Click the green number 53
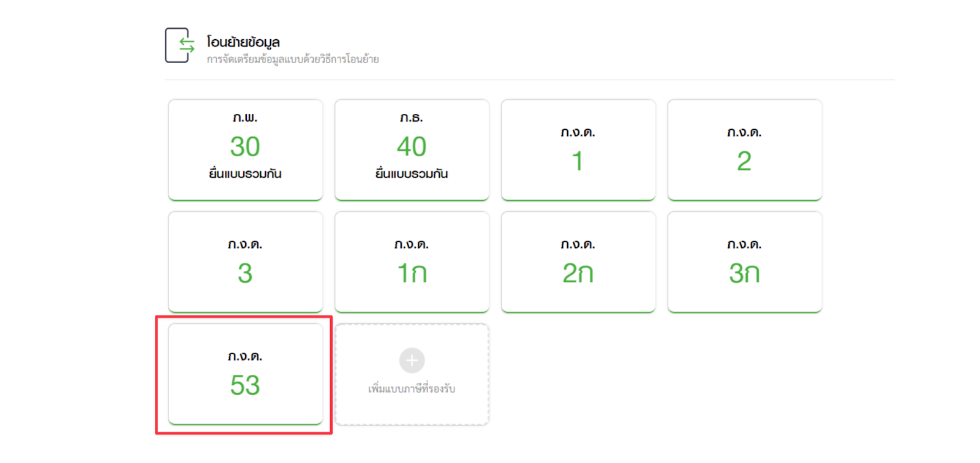980x463 pixels. tap(245, 386)
